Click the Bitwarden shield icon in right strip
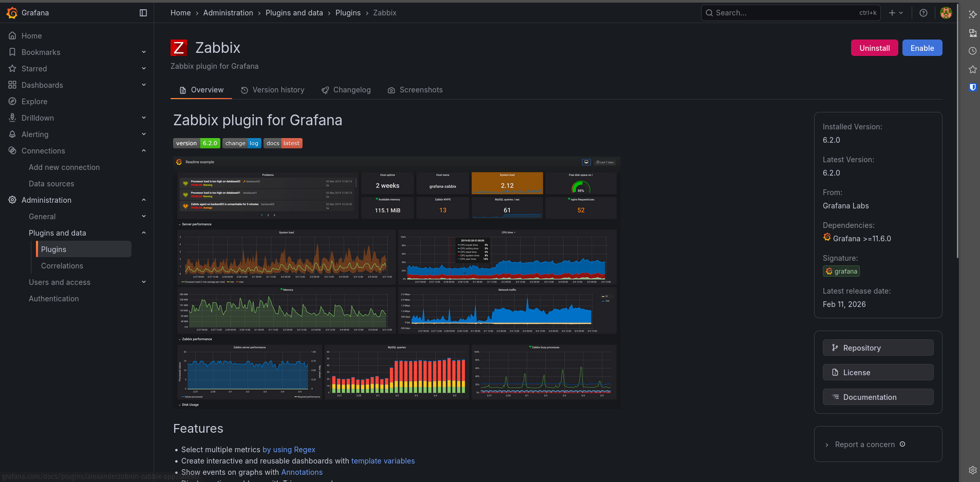The image size is (980, 482). pos(972,87)
